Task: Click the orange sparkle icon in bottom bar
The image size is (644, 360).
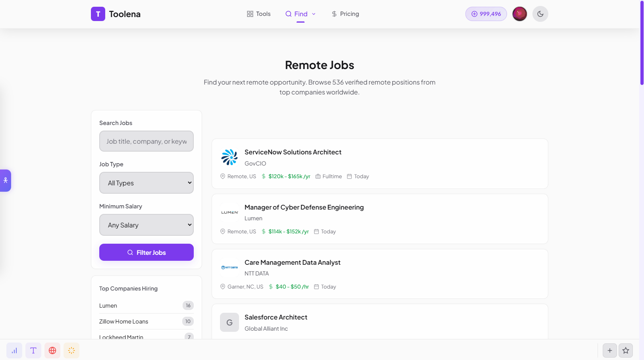Action: tap(71, 350)
